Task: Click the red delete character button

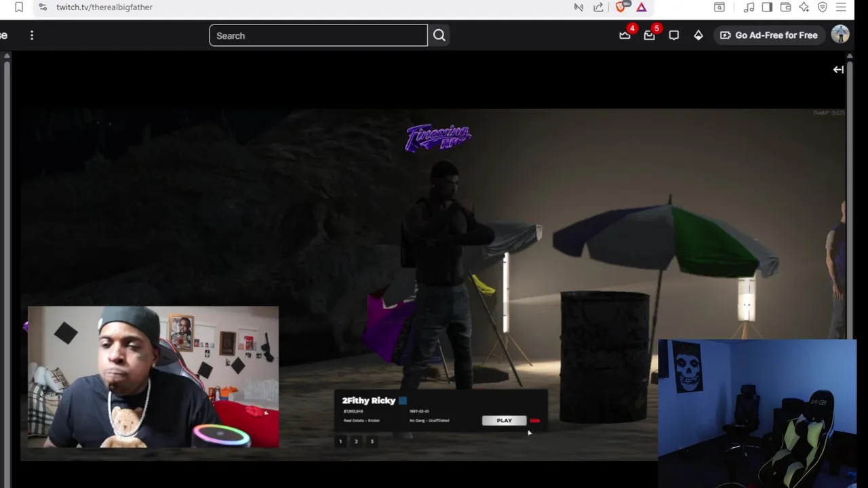Action: [535, 421]
